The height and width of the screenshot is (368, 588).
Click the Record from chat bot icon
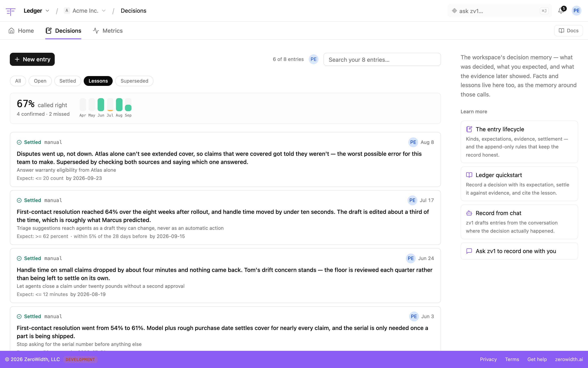pyautogui.click(x=469, y=213)
